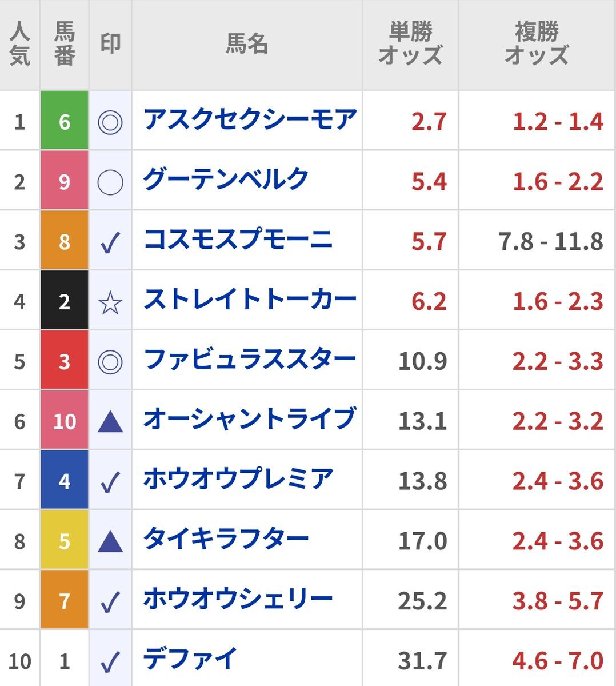Screen dimensions: 616x686
Task: Click the checkmark mark for ホウオウシェリー
Action: pos(110,601)
